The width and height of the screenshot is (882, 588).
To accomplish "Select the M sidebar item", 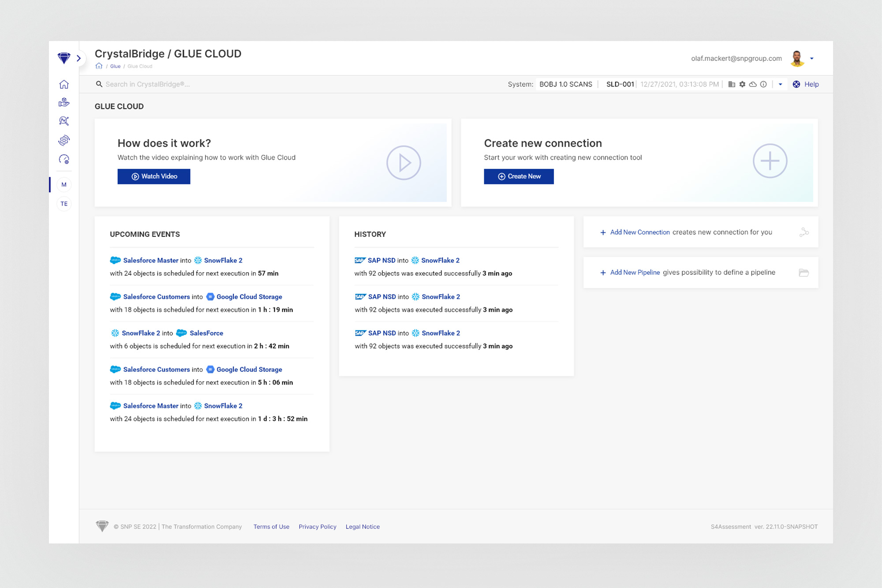I will pyautogui.click(x=64, y=184).
